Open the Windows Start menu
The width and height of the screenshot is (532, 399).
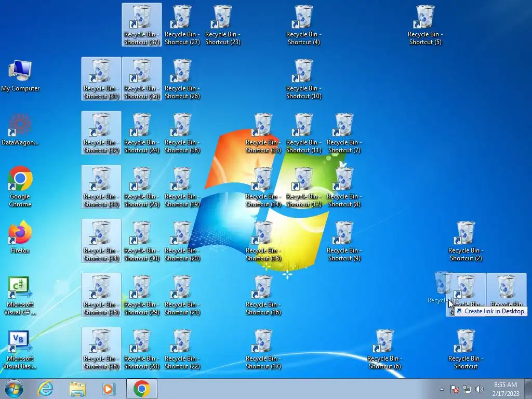[14, 389]
